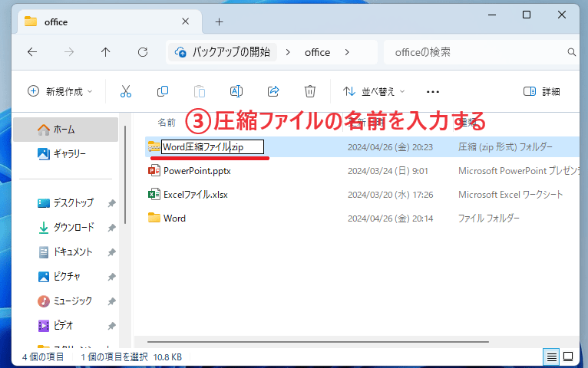Open ホーム in navigation pane
588x368 pixels.
[x=65, y=130]
